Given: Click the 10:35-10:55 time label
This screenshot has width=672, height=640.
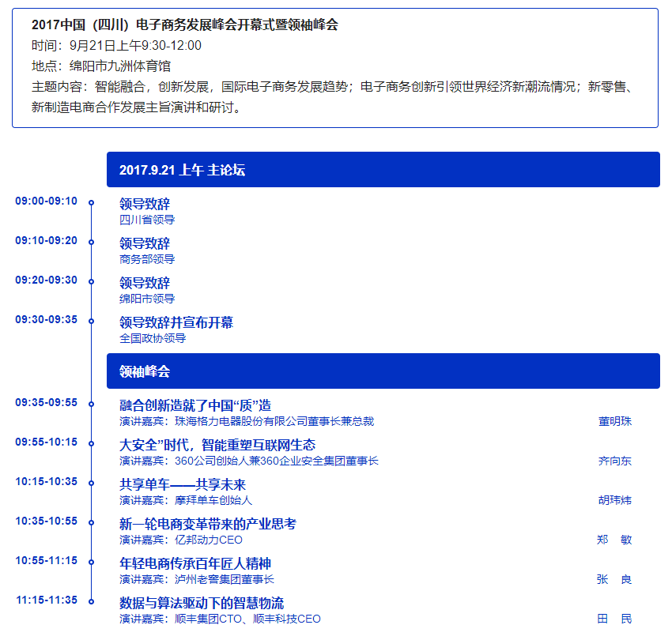Looking at the screenshot, I should [47, 521].
